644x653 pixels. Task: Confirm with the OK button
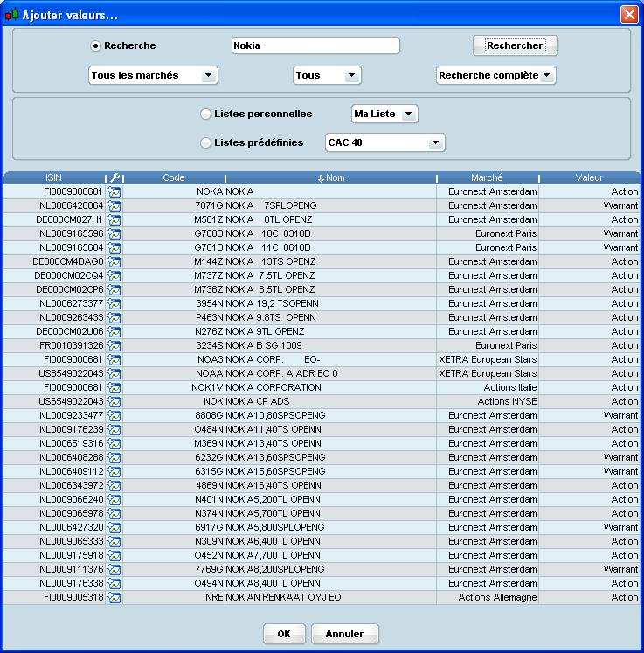[284, 634]
